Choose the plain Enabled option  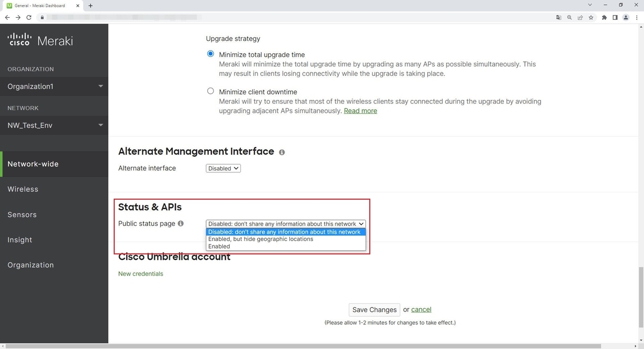point(286,246)
